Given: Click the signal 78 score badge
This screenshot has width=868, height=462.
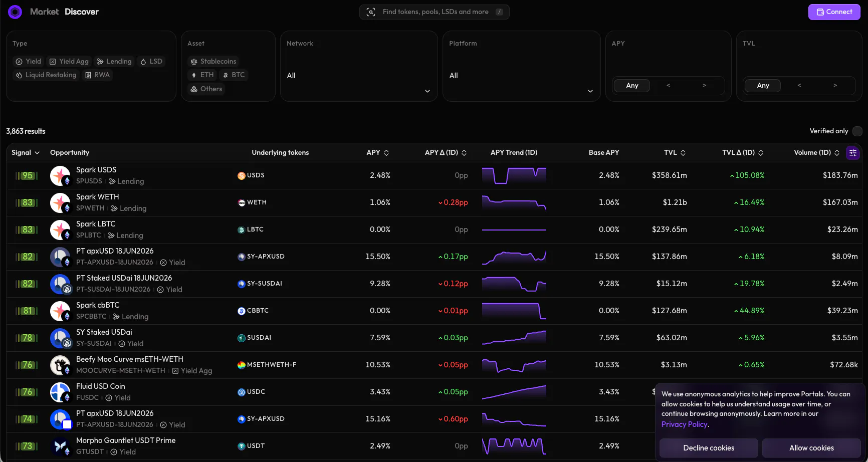Looking at the screenshot, I should point(27,338).
